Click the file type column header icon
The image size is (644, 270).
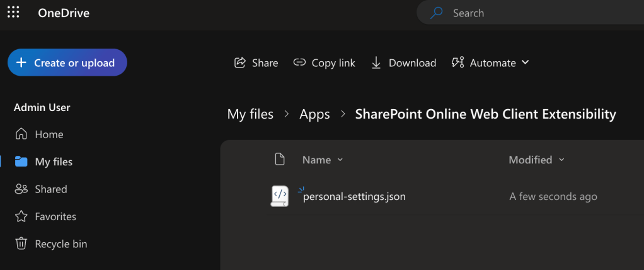click(x=280, y=160)
